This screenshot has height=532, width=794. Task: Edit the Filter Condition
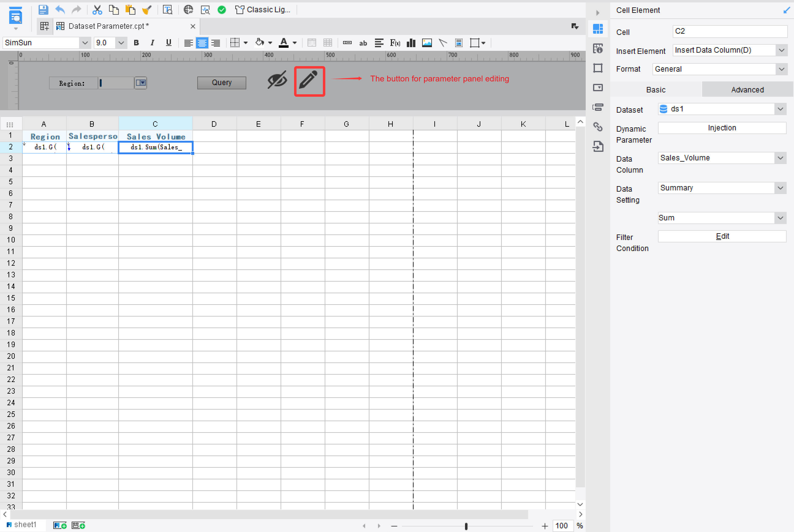click(x=722, y=236)
